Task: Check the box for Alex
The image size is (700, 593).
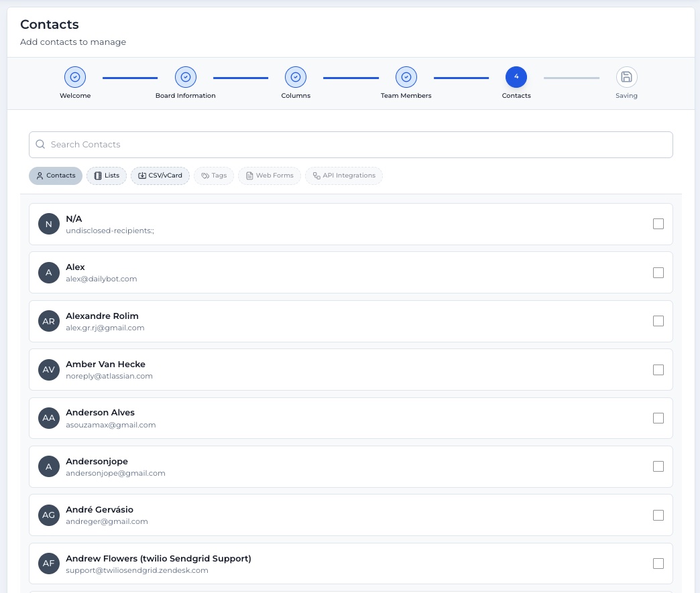Action: pos(658,273)
